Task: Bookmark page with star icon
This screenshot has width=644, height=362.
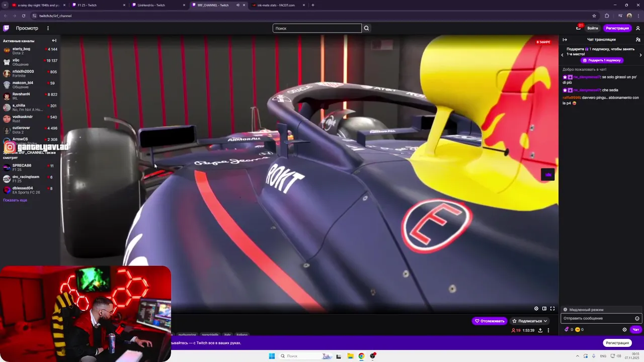Action: 594,16
